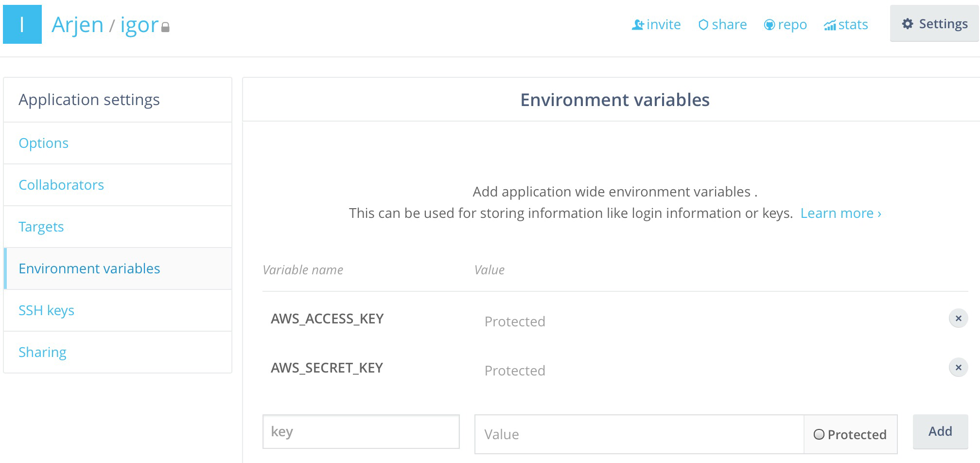Focus the Value input field

[639, 434]
